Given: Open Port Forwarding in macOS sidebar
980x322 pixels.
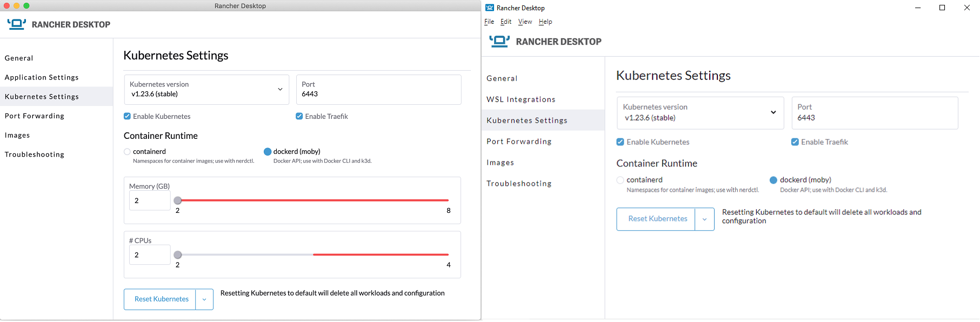Looking at the screenshot, I should tap(56, 116).
